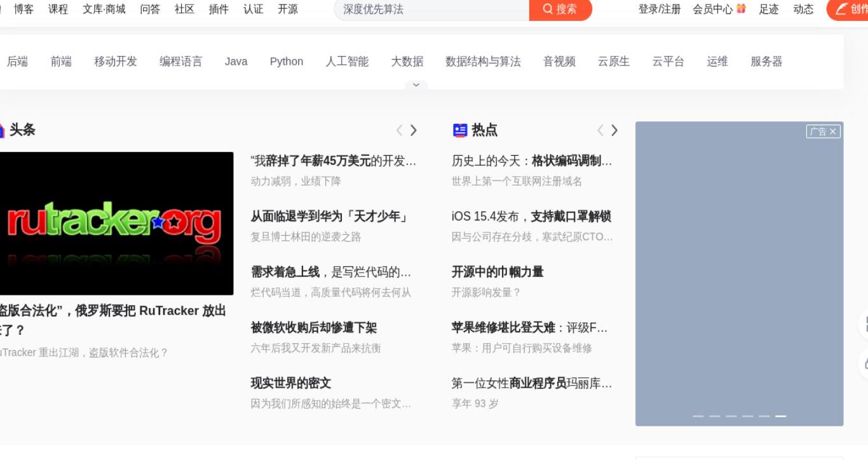The image size is (868, 460).
Task: Close the ad via 广告 × button
Action: [824, 132]
